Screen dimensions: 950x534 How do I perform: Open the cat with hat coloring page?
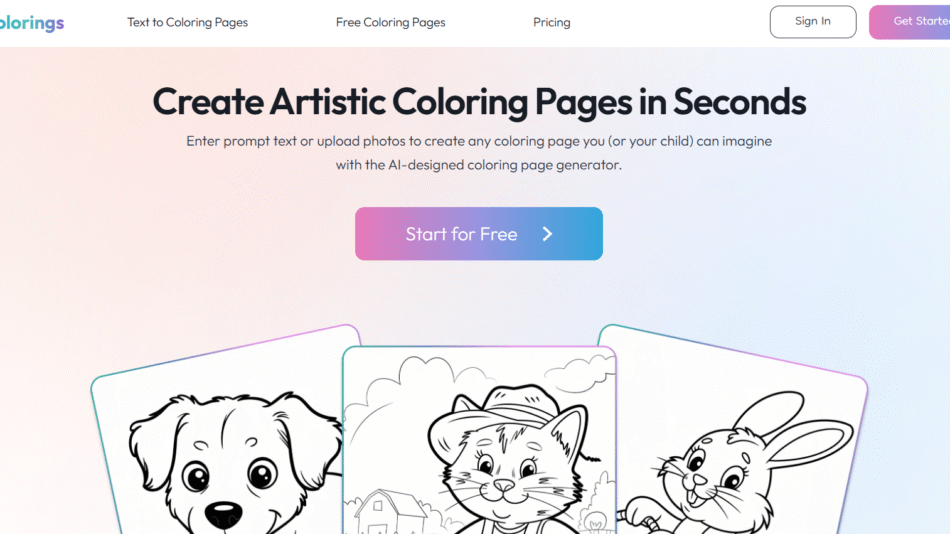pos(479,441)
